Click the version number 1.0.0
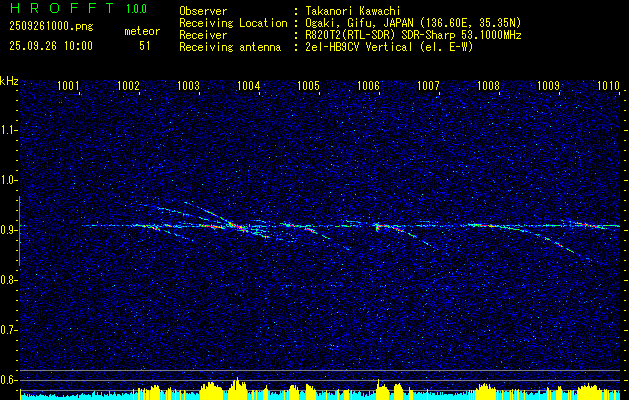This screenshot has width=629, height=400. [x=136, y=9]
